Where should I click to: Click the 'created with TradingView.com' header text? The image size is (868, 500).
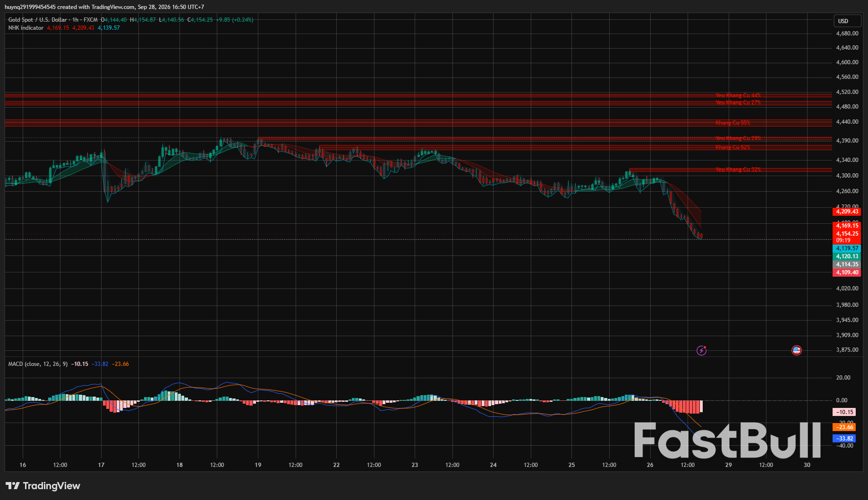(96, 7)
